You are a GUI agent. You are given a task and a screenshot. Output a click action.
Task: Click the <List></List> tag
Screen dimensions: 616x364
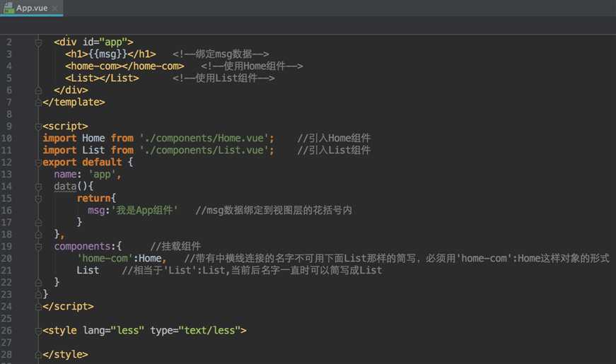click(102, 78)
